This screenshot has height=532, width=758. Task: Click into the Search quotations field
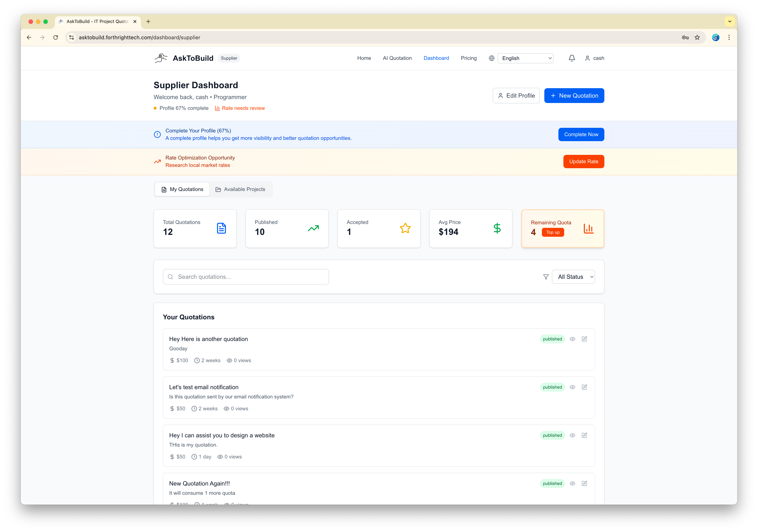tap(246, 277)
